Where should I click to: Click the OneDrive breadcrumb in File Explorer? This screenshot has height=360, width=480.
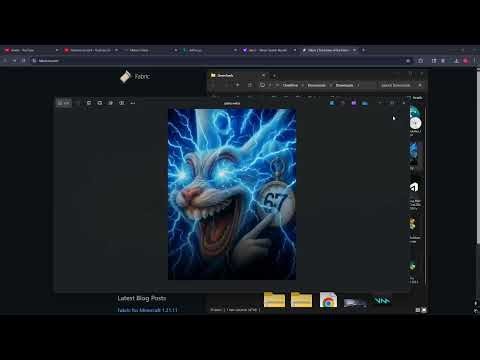click(290, 85)
